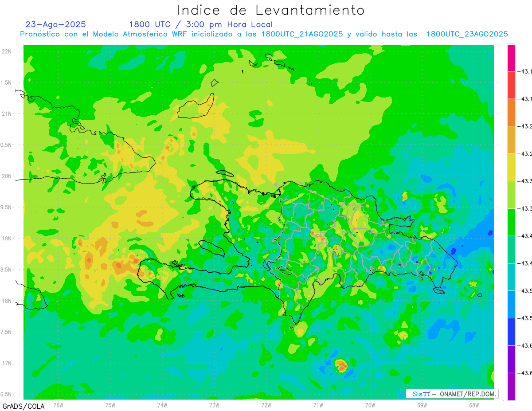Select the date label '23-Ago-2025'
The image size is (532, 411).
click(x=56, y=24)
